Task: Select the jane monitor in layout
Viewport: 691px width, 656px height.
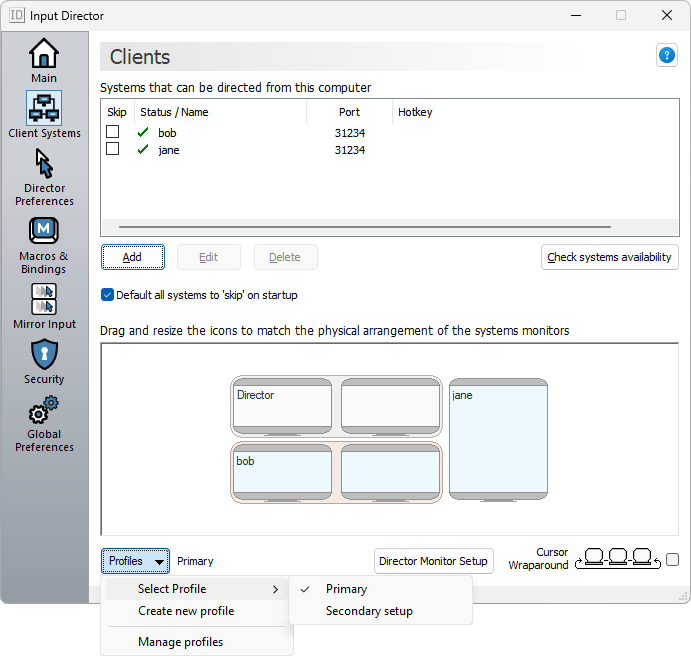Action: tap(498, 440)
